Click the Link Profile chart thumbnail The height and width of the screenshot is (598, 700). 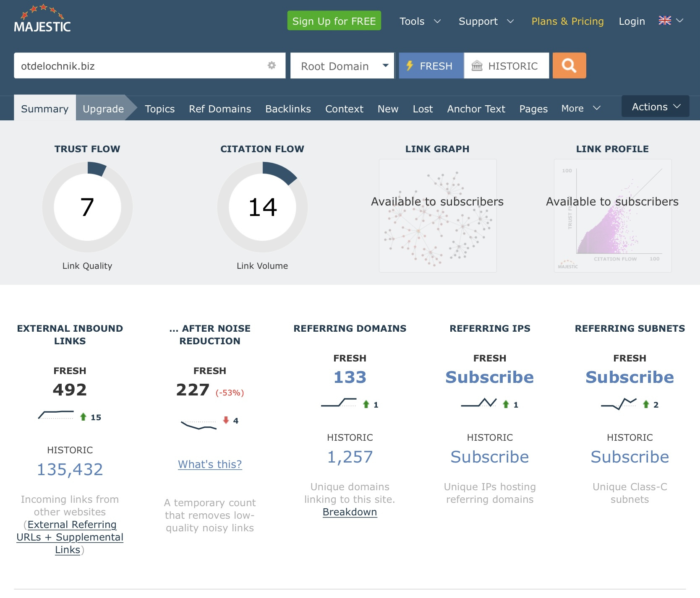coord(613,216)
